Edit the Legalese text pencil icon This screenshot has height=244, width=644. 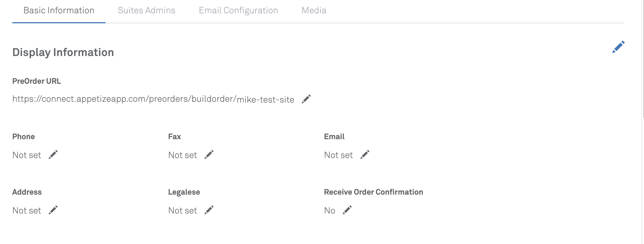coord(209,210)
